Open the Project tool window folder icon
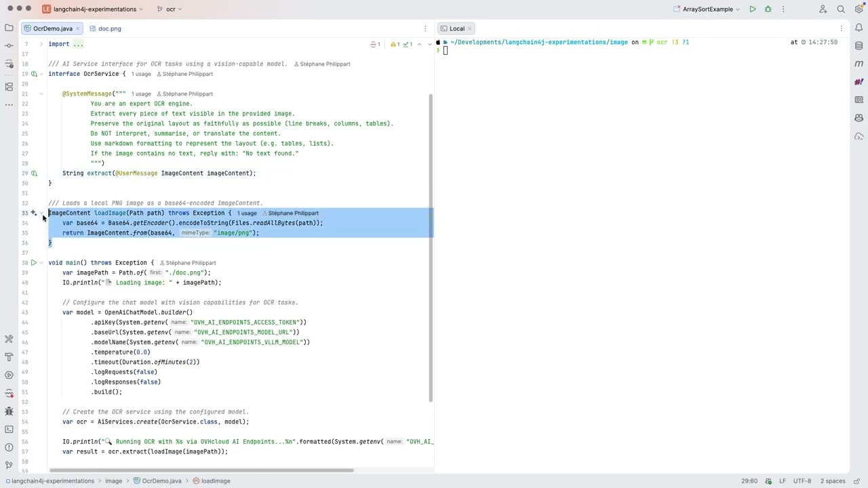 [x=9, y=28]
